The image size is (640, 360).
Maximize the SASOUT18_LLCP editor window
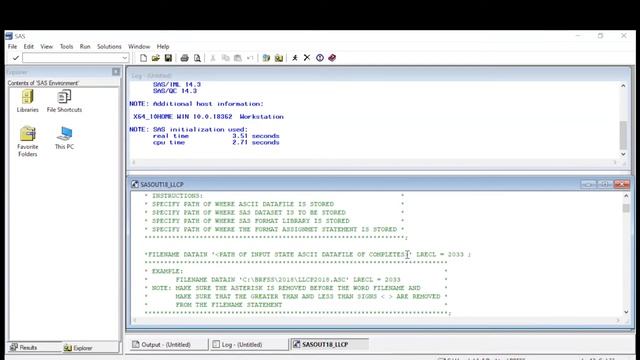coord(605,184)
